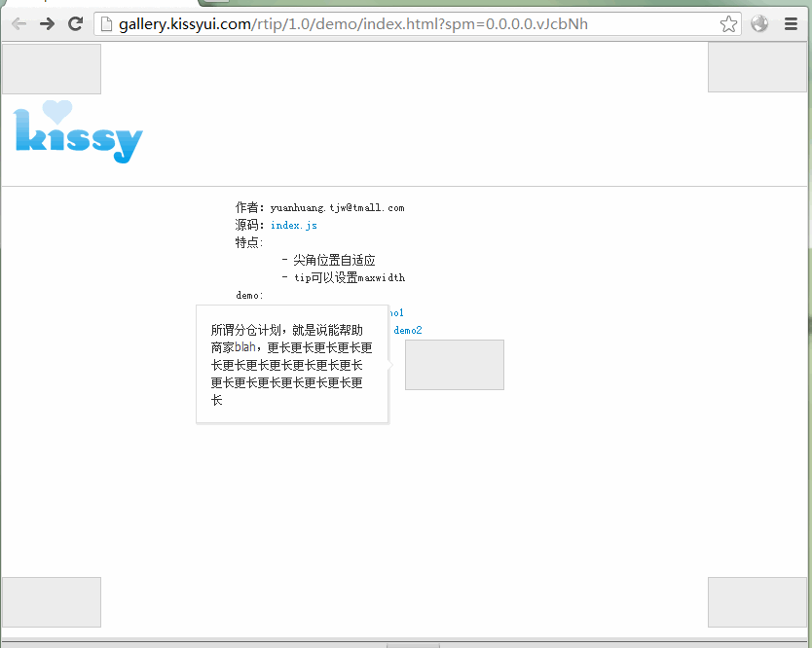Click the kissy logo
This screenshot has width=812, height=648.
pyautogui.click(x=79, y=133)
